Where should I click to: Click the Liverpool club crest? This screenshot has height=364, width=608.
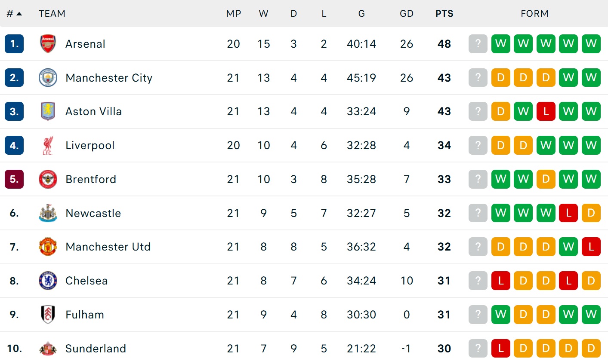(x=48, y=145)
